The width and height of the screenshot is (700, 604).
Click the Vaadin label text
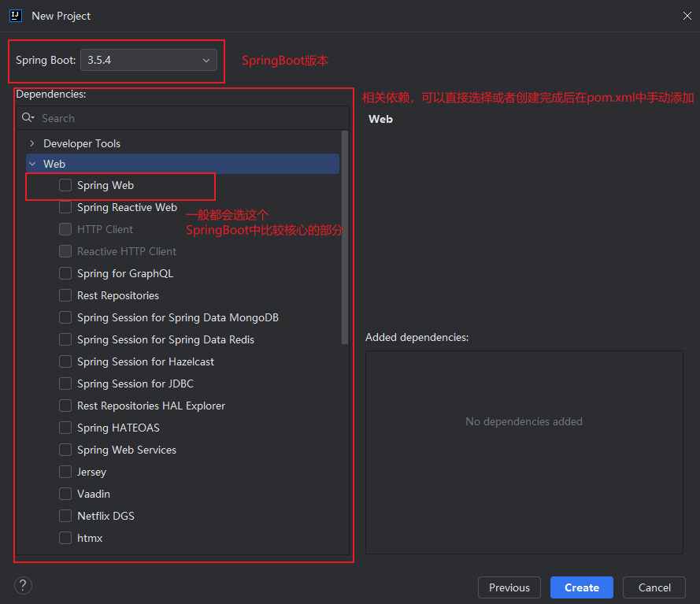tap(94, 494)
